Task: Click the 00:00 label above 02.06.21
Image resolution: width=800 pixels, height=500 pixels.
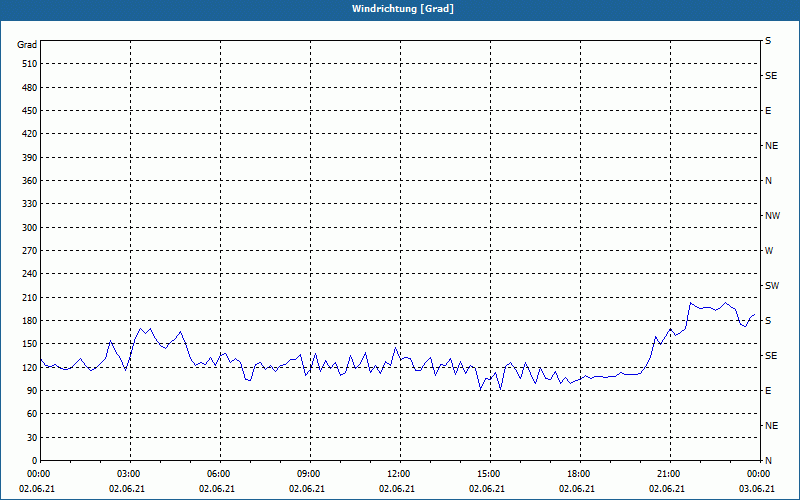Action: [37, 474]
